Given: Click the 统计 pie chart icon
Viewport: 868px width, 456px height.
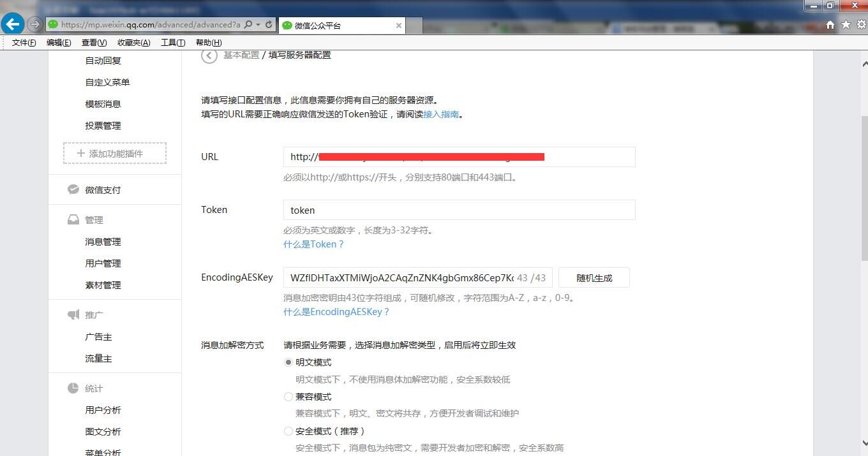Looking at the screenshot, I should (x=73, y=388).
